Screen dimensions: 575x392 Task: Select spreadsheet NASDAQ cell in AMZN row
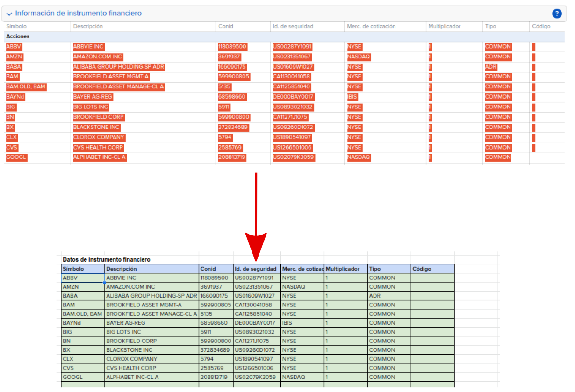click(x=302, y=287)
